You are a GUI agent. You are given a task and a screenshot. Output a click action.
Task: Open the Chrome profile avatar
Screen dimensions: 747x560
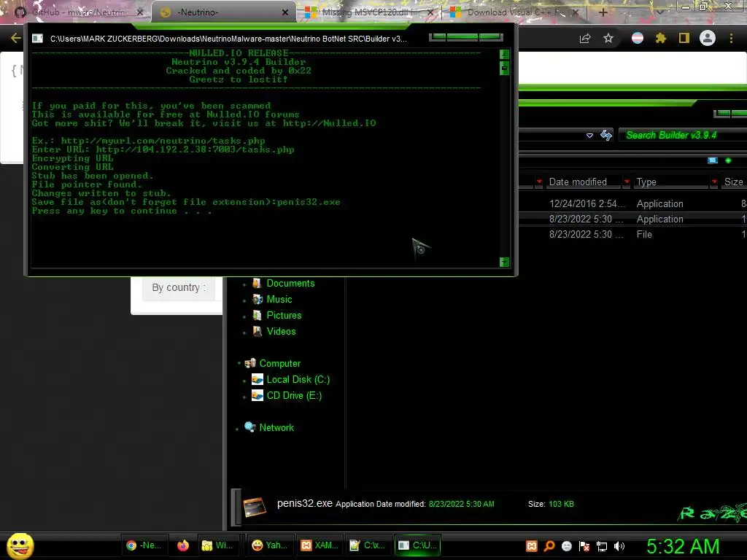click(708, 38)
